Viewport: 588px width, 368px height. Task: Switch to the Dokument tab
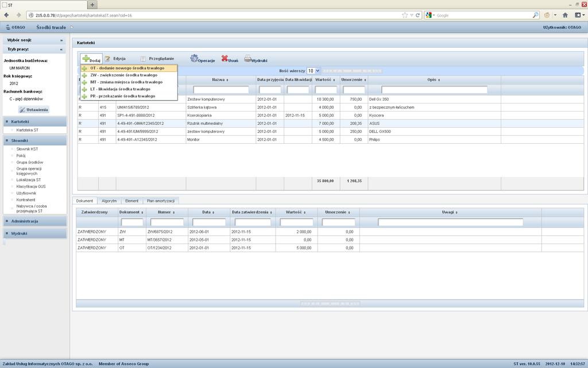point(84,201)
